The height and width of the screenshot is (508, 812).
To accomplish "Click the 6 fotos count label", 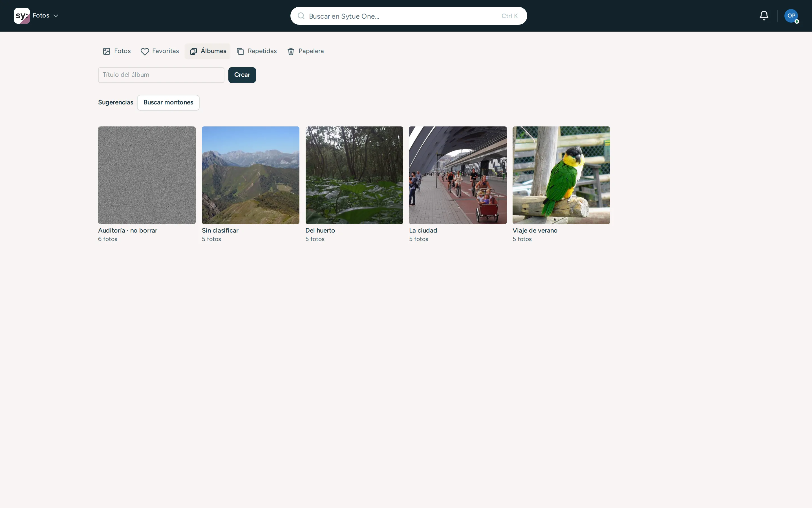I will pos(108,239).
